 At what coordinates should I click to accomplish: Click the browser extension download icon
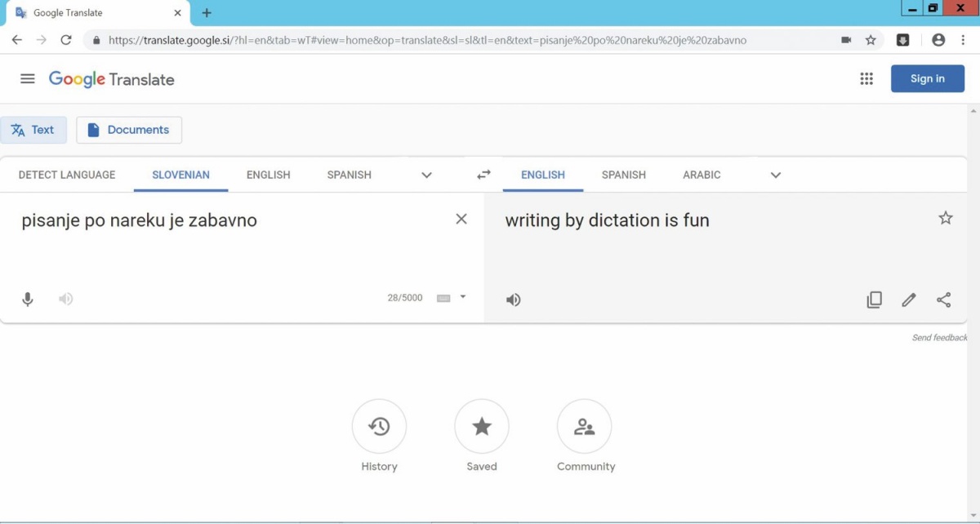point(902,40)
